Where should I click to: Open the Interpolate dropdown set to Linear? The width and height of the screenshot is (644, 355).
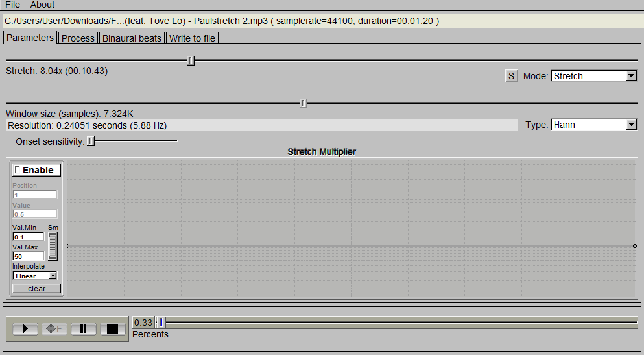point(35,276)
